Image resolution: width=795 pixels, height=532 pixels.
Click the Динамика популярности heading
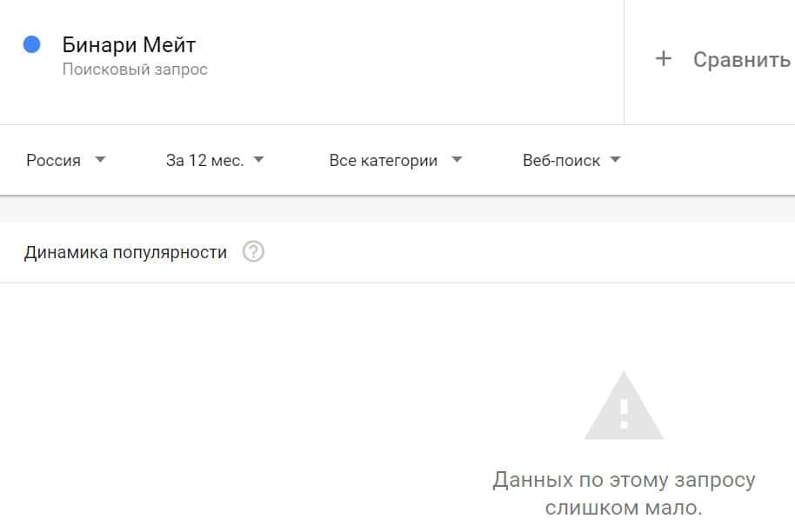(x=125, y=252)
